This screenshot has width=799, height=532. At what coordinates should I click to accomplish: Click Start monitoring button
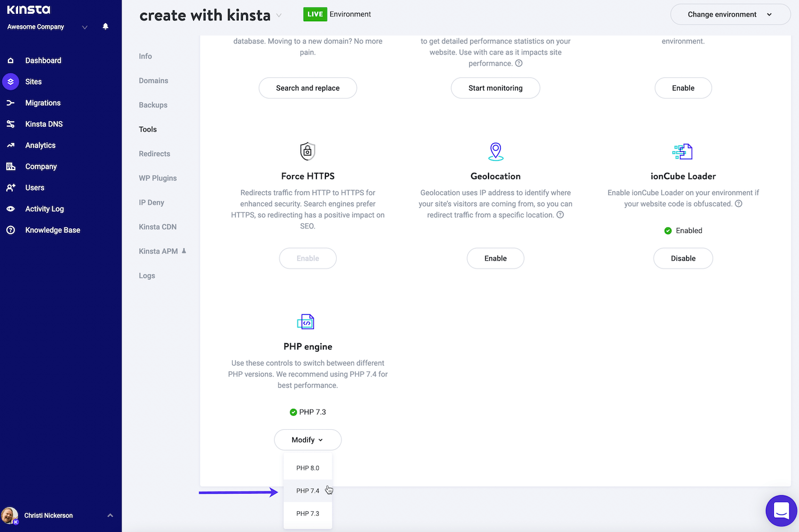point(495,88)
